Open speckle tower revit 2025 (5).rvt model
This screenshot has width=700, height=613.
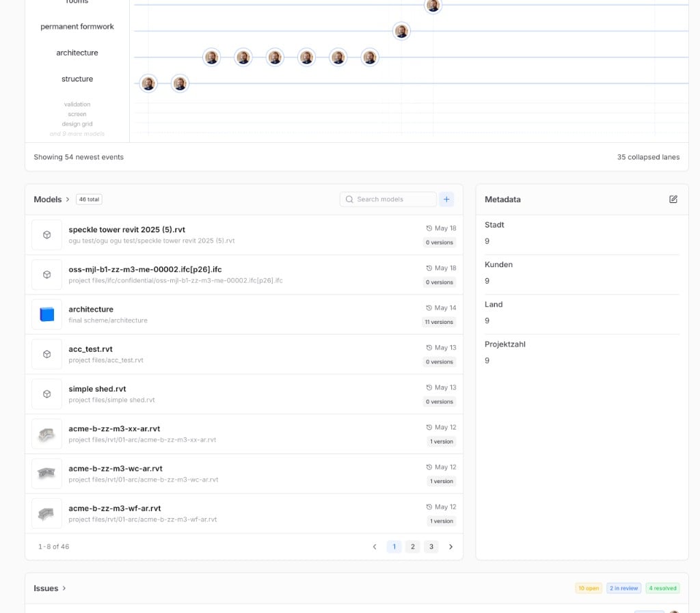(126, 230)
